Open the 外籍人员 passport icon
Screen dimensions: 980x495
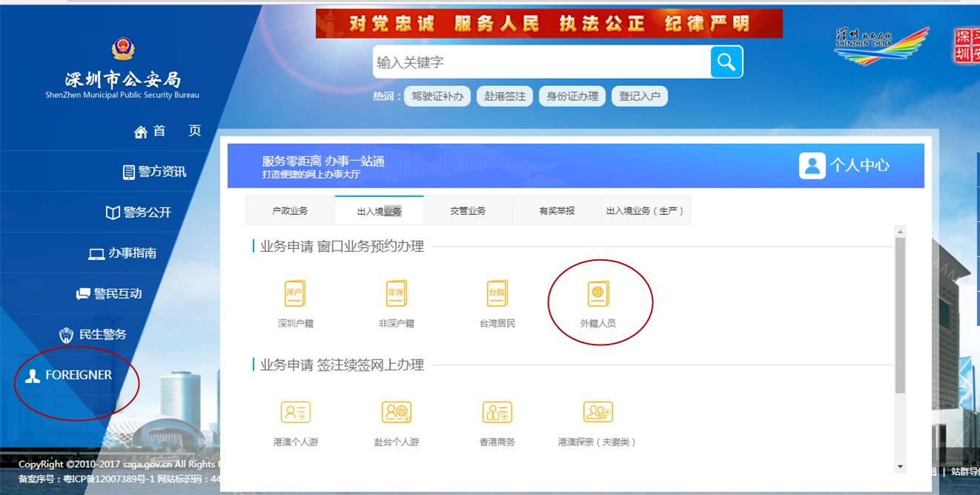coord(597,293)
